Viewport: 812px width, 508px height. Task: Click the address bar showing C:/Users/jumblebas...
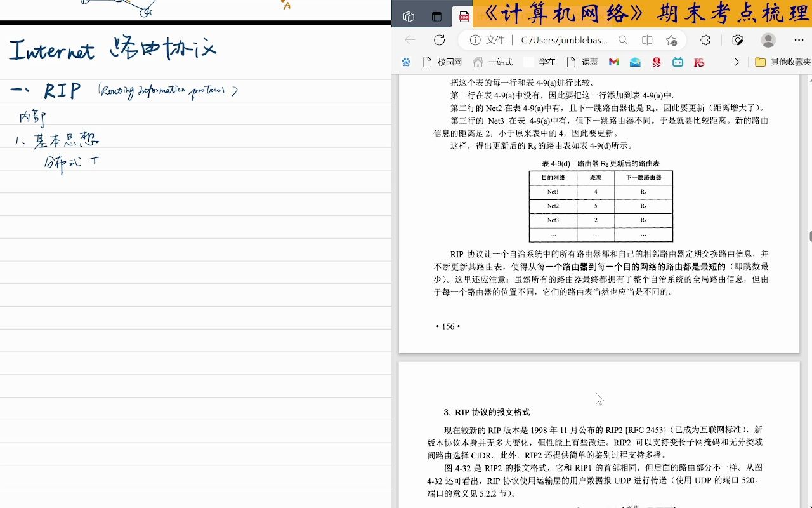pyautogui.click(x=565, y=40)
